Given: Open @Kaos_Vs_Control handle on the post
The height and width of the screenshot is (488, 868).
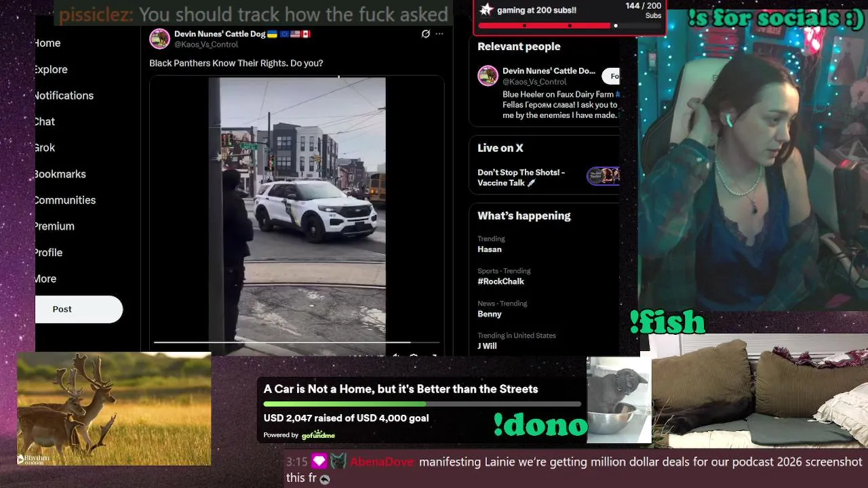Looking at the screenshot, I should [206, 45].
